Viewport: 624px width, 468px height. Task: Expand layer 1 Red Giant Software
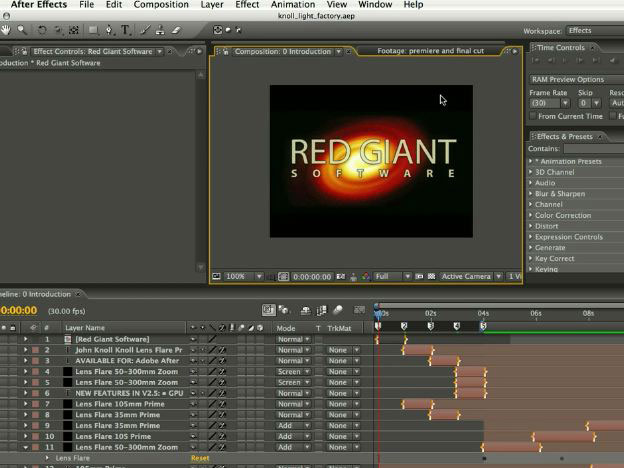(25, 339)
